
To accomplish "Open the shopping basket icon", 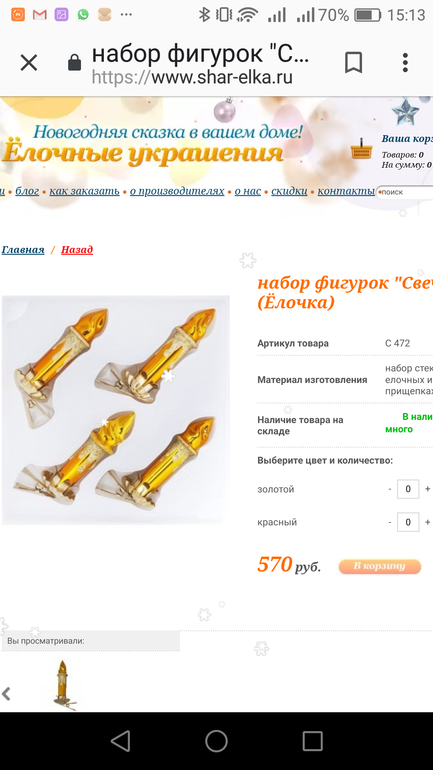I will (361, 149).
